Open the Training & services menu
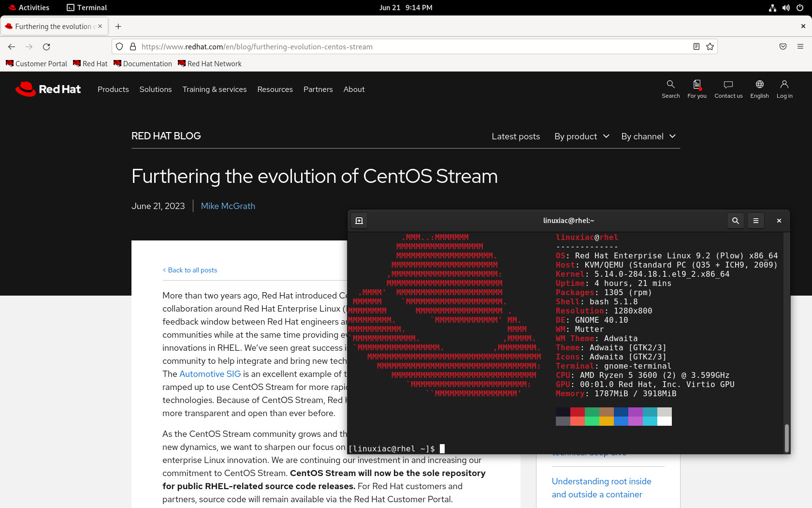Screen dimensions: 812x508 (x=215, y=90)
